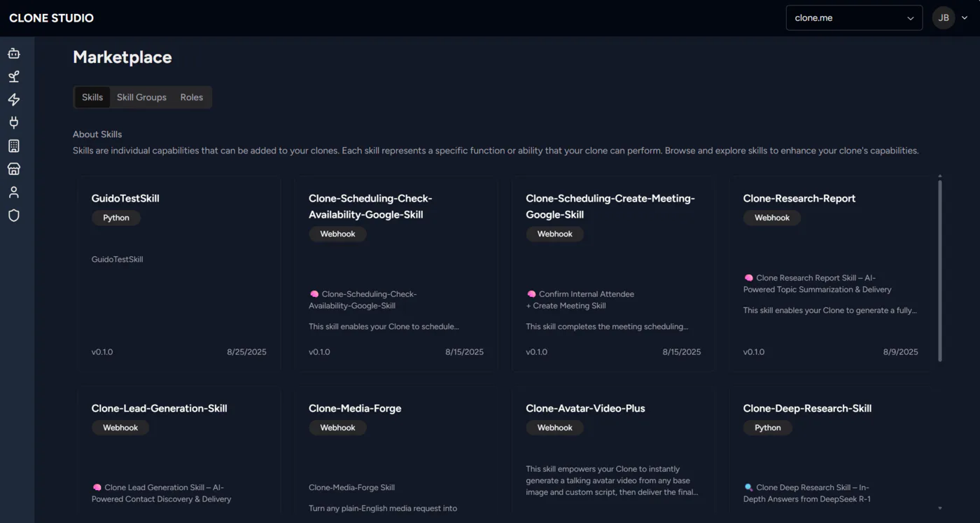Open the Clone-Deep-Research-Skill title

pos(807,408)
